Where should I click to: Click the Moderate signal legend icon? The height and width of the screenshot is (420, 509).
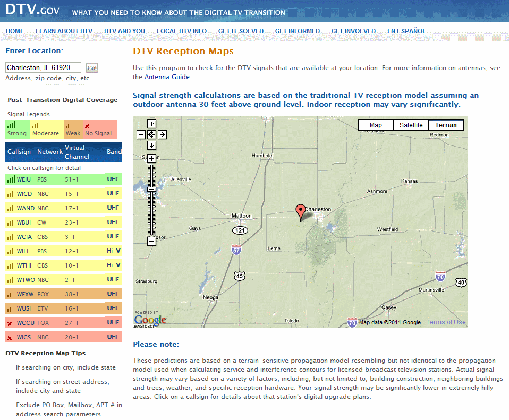pyautogui.click(x=35, y=125)
